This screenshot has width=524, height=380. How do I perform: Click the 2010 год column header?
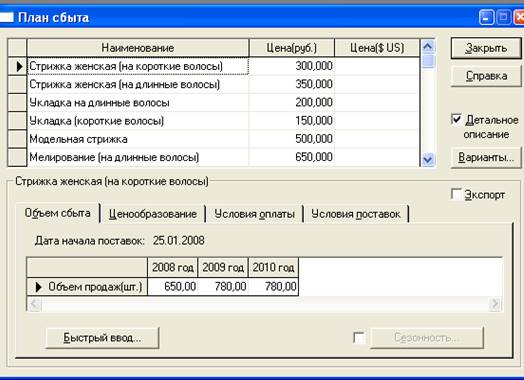pyautogui.click(x=273, y=267)
